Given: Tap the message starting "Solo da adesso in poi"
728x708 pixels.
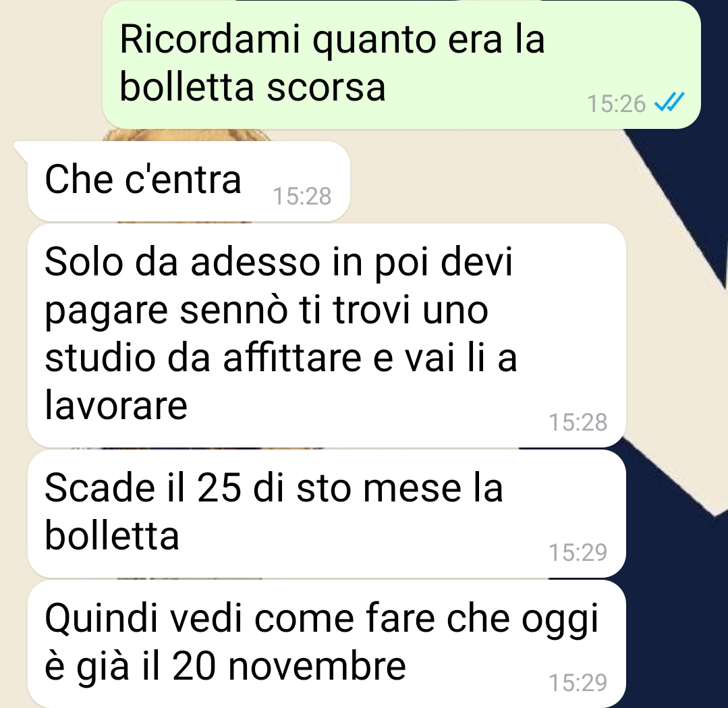Looking at the screenshot, I should (327, 335).
